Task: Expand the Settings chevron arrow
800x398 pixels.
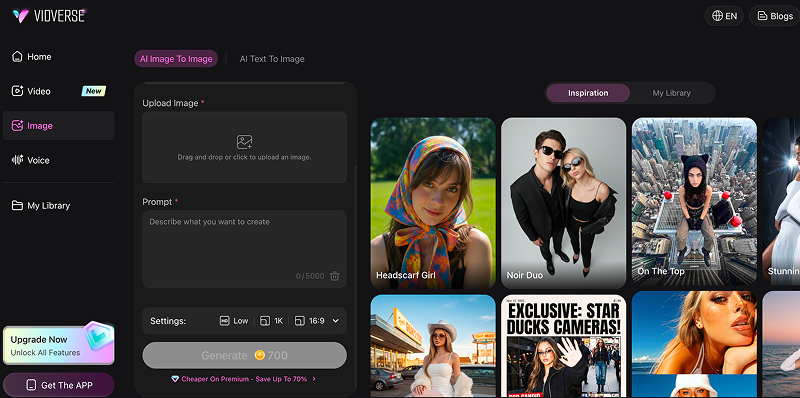Action: 336,321
